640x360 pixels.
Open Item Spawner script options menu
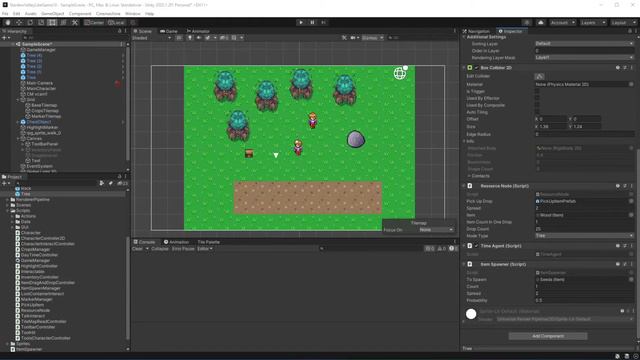631,264
